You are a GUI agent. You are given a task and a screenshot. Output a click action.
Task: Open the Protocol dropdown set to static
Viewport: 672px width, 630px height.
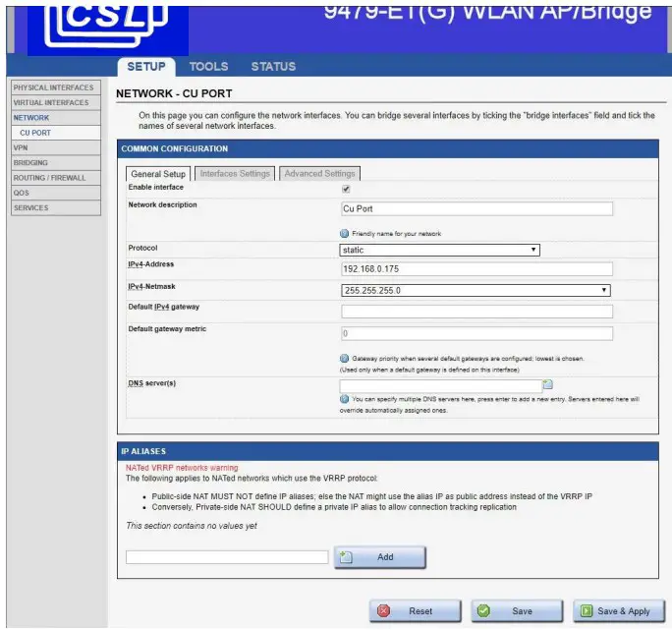tap(439, 250)
